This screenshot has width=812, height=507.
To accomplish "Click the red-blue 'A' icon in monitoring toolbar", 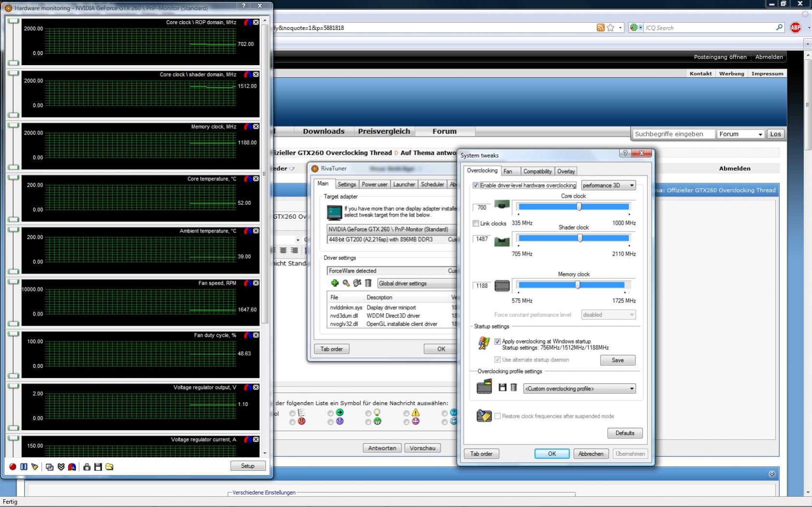I will pos(72,466).
